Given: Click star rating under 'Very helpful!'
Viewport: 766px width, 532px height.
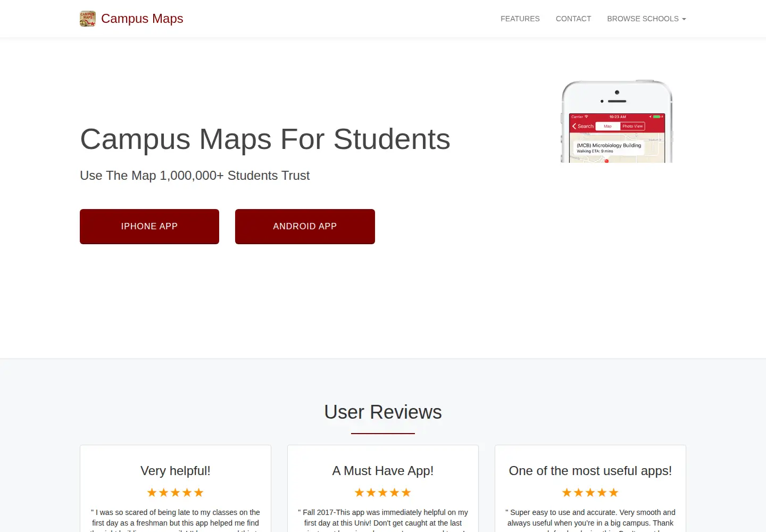Looking at the screenshot, I should tap(176, 493).
